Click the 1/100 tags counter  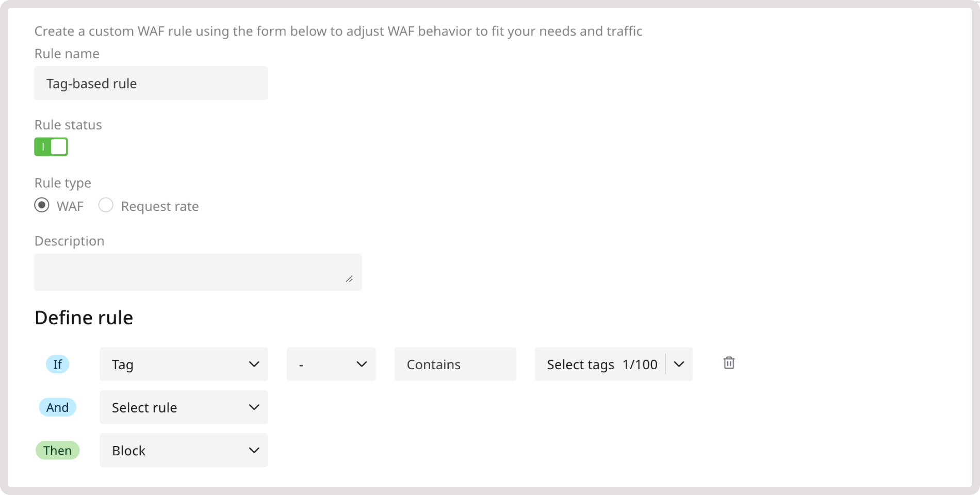tap(640, 364)
